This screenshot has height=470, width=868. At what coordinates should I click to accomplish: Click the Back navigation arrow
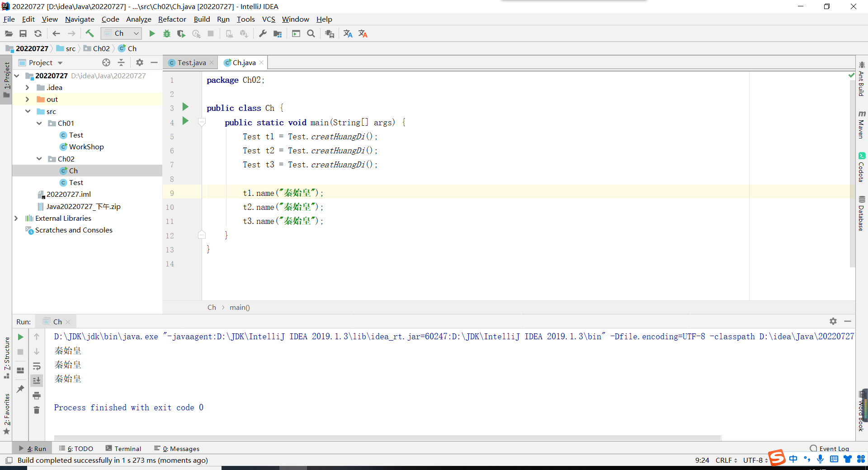click(x=56, y=33)
